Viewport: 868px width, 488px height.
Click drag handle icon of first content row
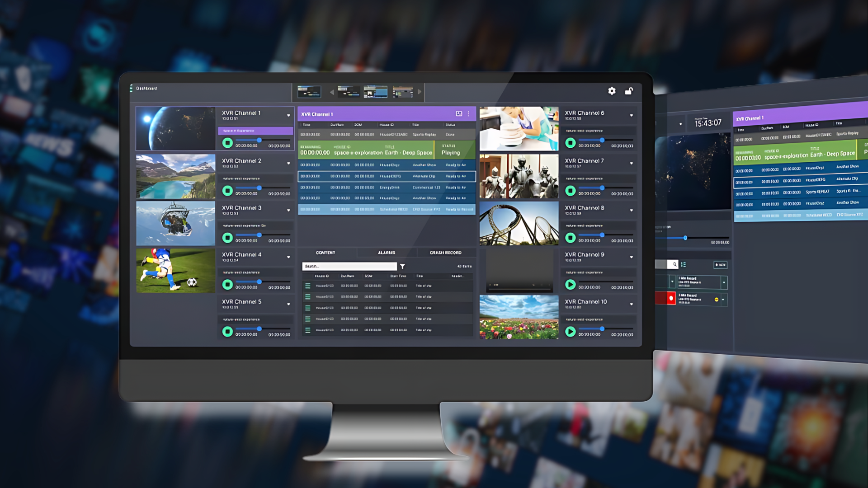[x=308, y=286]
